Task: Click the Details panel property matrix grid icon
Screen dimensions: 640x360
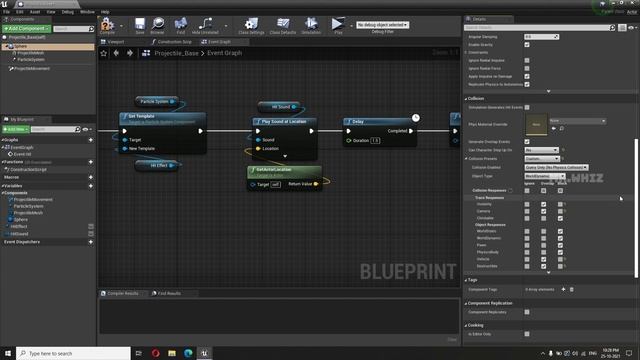Action: tap(622, 28)
